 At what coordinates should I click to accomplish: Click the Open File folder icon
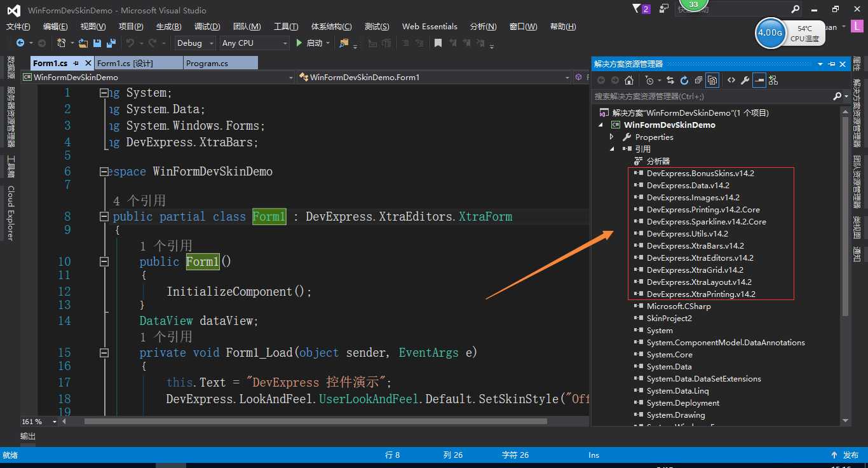coord(83,43)
